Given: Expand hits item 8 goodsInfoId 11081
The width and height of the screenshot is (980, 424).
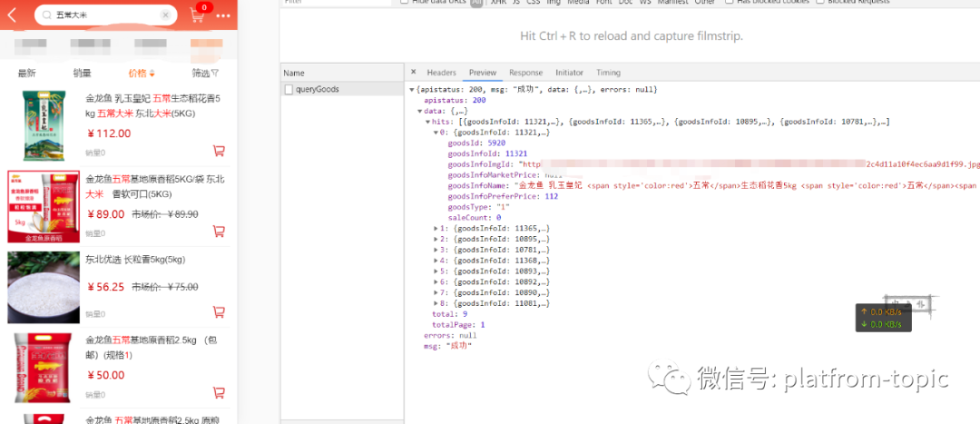Looking at the screenshot, I should 436,302.
